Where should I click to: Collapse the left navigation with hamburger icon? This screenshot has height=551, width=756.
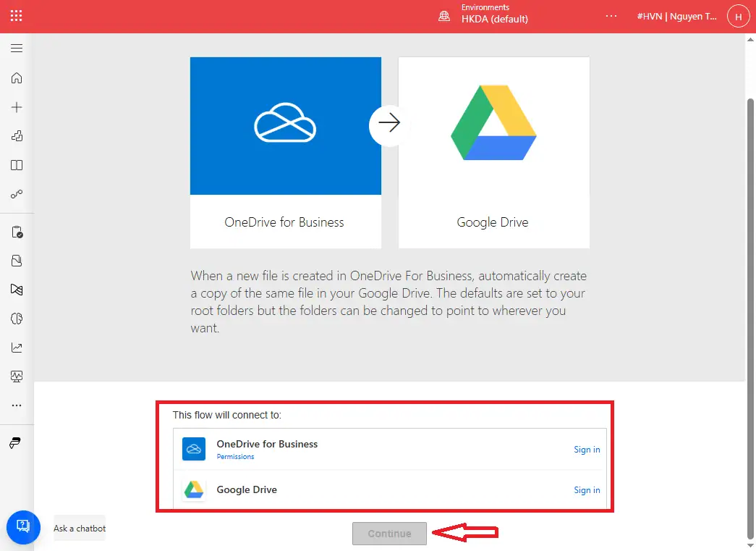click(x=17, y=49)
